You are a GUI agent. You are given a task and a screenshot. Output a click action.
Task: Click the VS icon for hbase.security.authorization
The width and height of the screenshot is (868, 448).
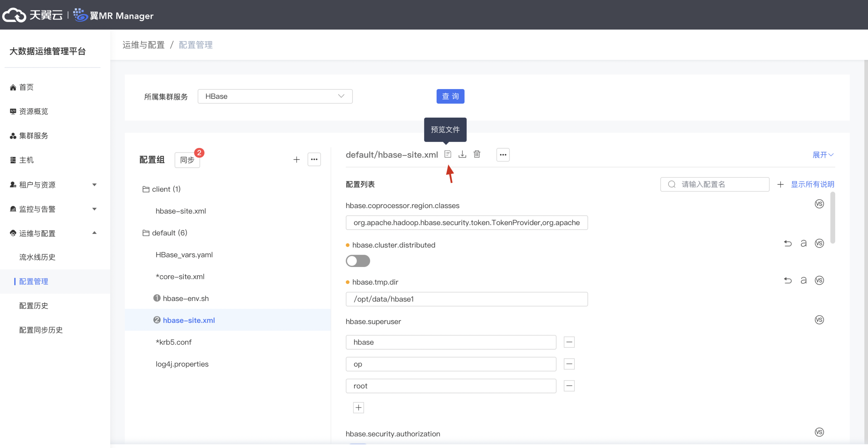(819, 432)
